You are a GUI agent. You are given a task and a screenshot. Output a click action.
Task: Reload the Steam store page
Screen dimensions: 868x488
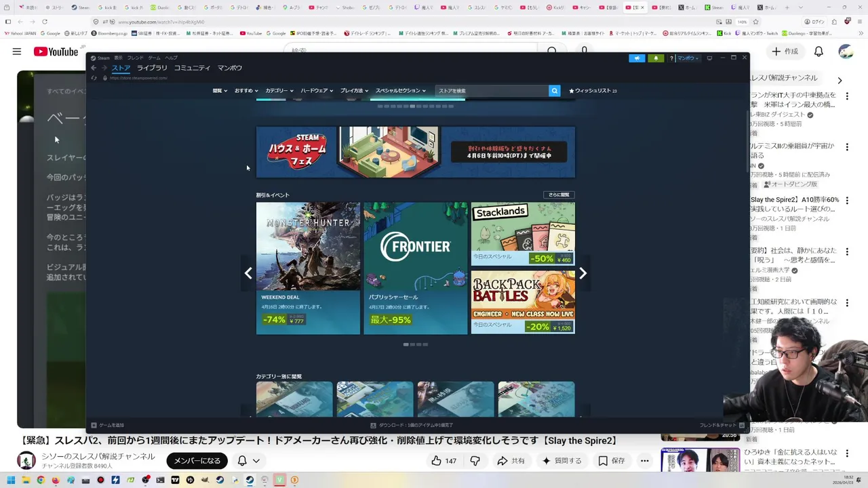(94, 78)
